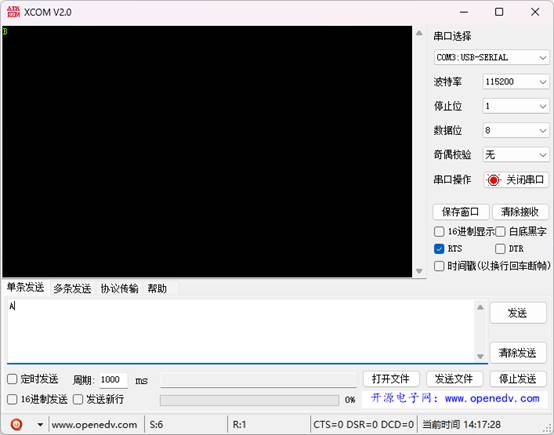Open the data bits dropdown showing 8
Viewport: 554px width, 435px height.
pos(515,130)
